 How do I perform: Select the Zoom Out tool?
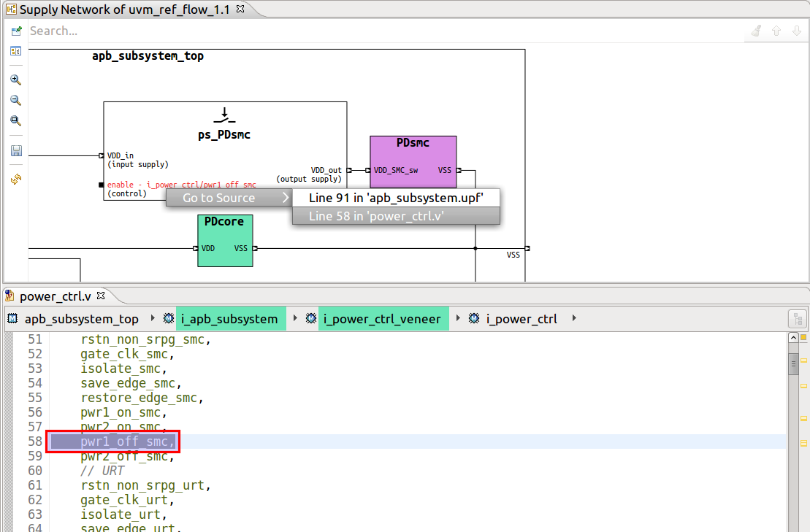pos(15,100)
